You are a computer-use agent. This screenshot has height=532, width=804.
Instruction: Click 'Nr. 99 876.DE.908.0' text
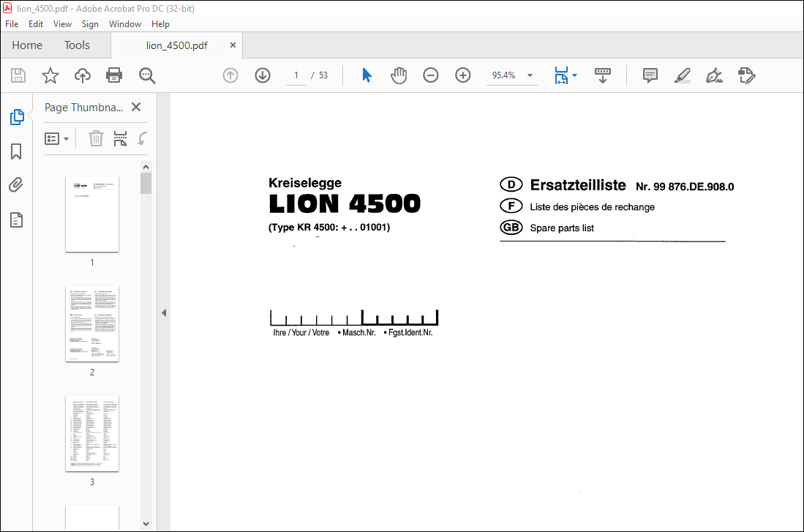coord(685,187)
